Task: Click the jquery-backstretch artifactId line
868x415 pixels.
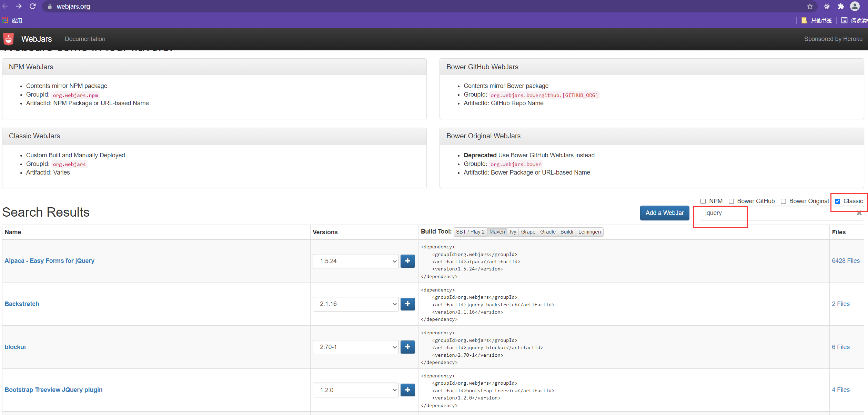Action: click(493, 305)
